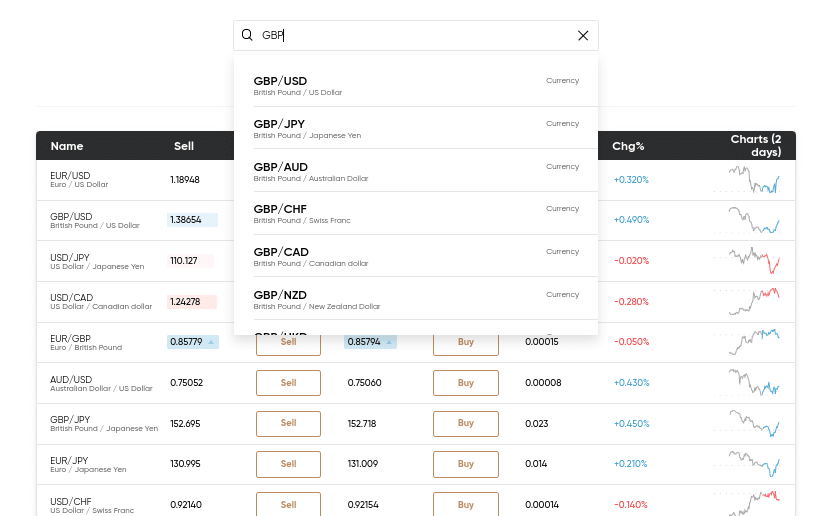Click the Sell button for AUD/USD
824x516 pixels.
coord(288,383)
